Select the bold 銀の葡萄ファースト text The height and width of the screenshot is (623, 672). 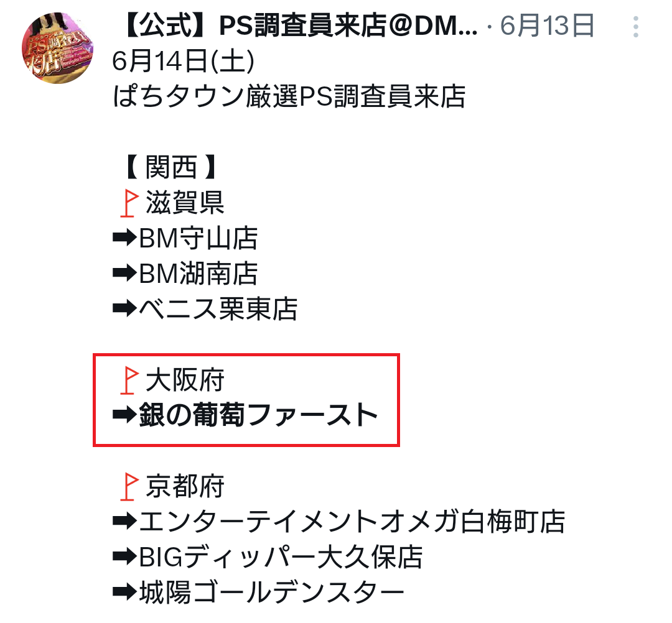click(258, 415)
